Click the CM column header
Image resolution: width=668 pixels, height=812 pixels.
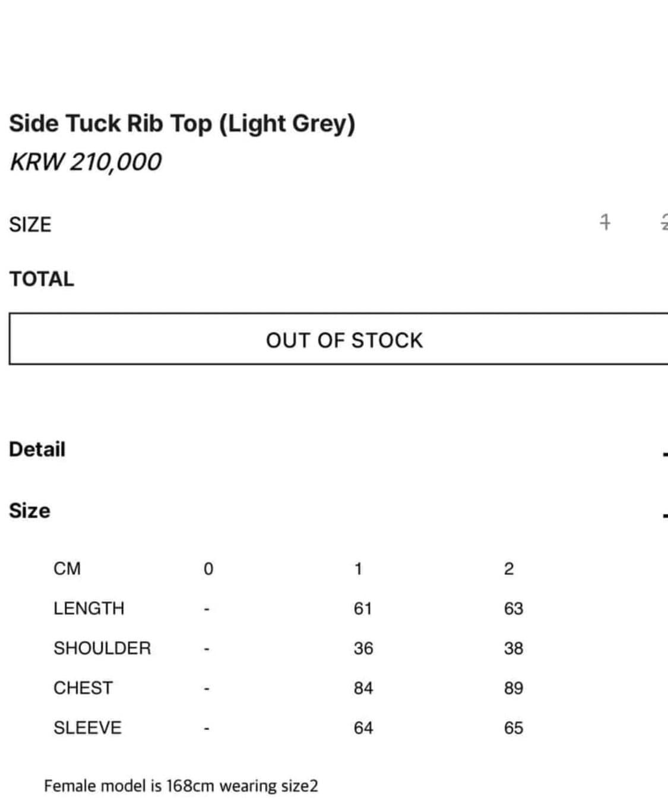(67, 568)
